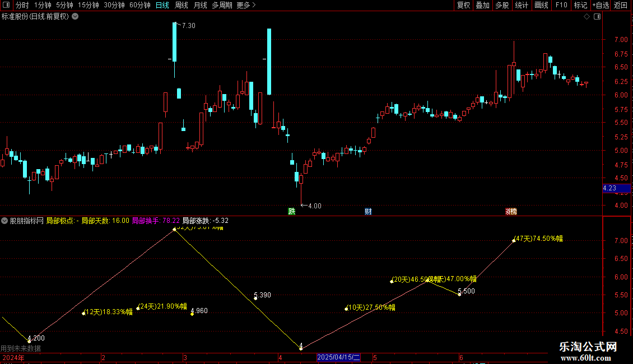Click the 叠加 overlay button
Image resolution: width=633 pixels, height=364 pixels.
coord(482,5)
